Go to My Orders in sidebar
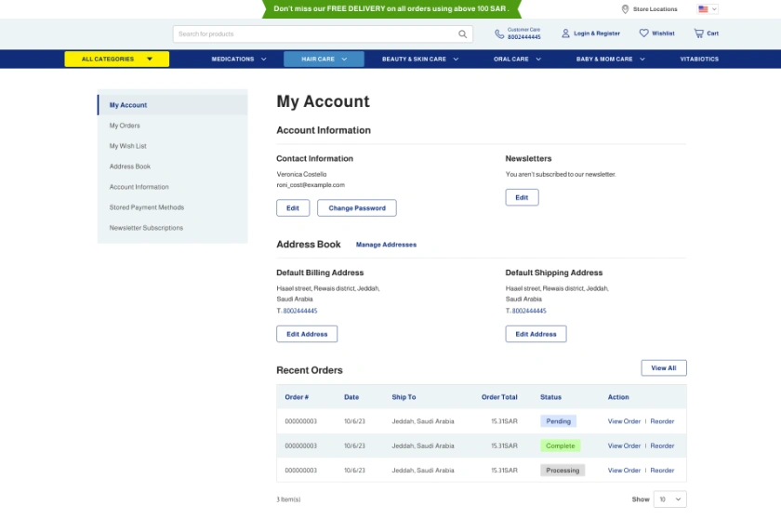Image resolution: width=781 pixels, height=532 pixels. click(125, 126)
